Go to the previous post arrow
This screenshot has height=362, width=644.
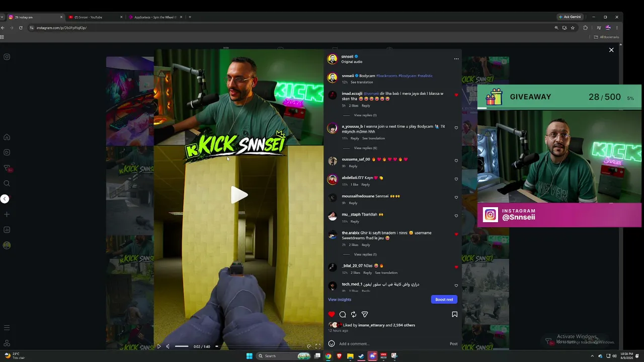(5, 199)
